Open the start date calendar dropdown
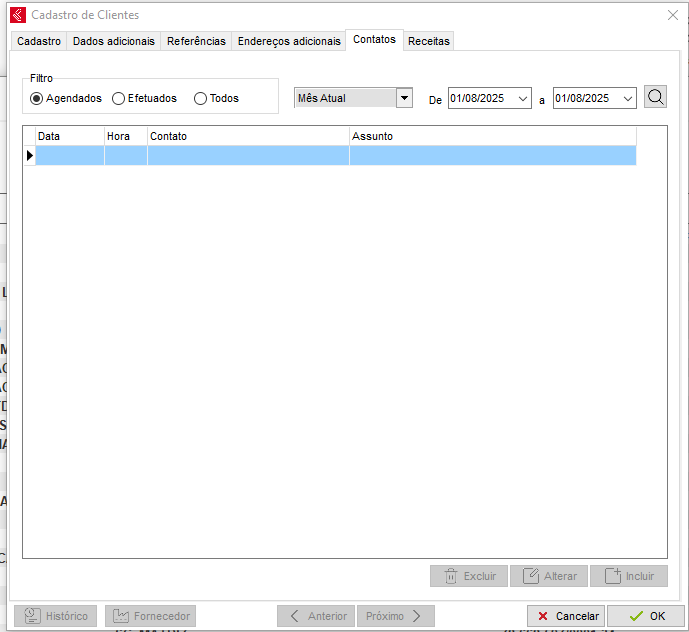Image resolution: width=689 pixels, height=632 pixels. point(523,98)
